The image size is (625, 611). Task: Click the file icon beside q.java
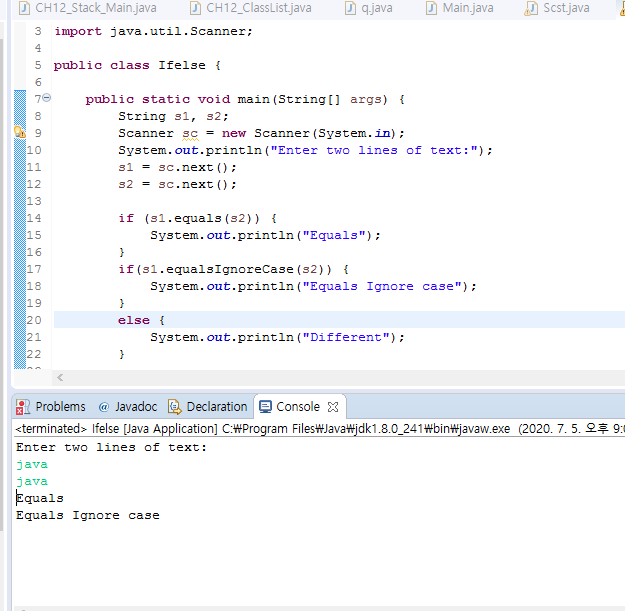click(350, 8)
